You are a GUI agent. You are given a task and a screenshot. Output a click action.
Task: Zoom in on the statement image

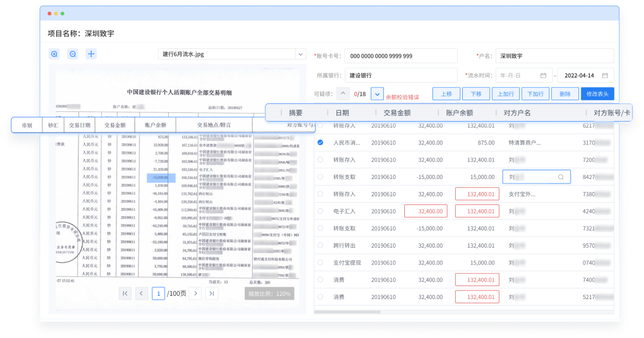point(54,54)
